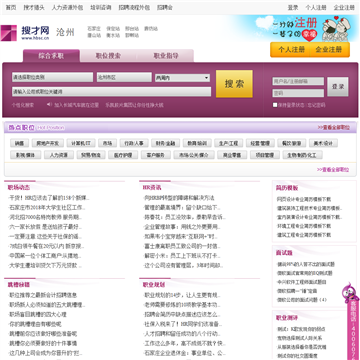Click 查看全部职位 link below the tags
Screen dimensions: 360x360
pos(333,170)
